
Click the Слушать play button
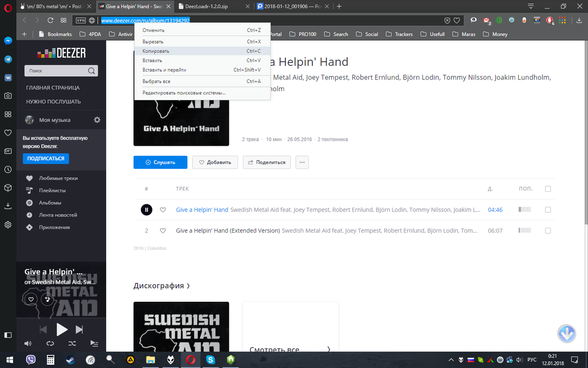pyautogui.click(x=160, y=162)
